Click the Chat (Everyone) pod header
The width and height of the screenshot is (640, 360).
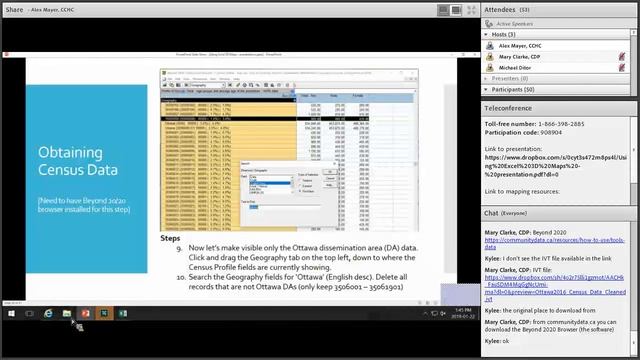coord(558,213)
